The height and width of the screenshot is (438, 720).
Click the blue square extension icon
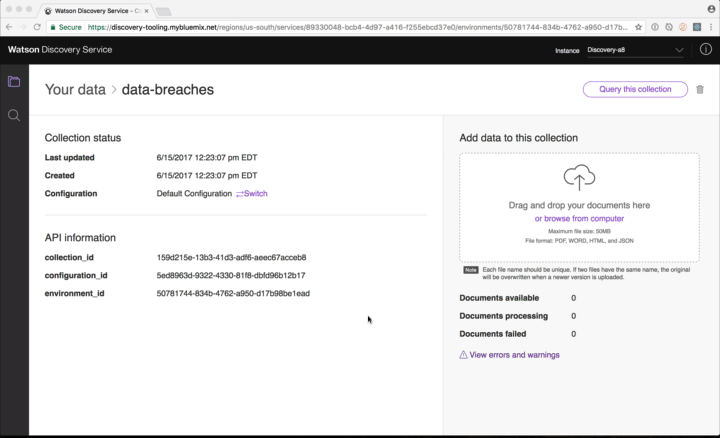[x=697, y=27]
